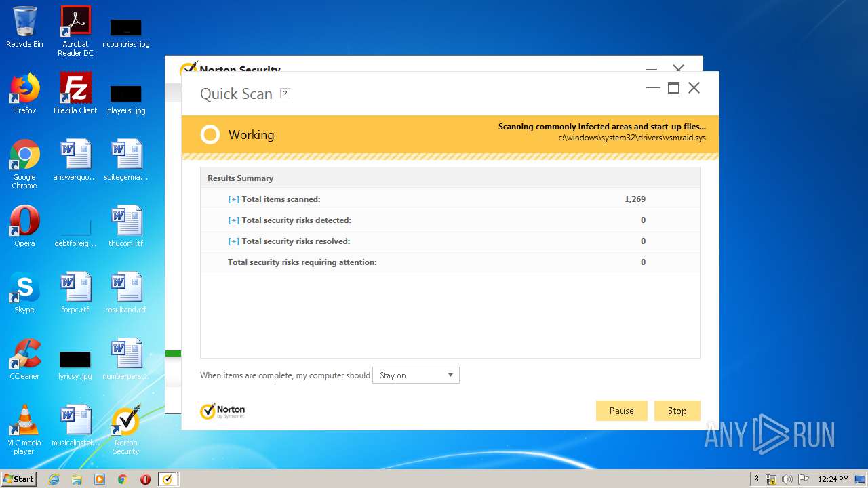Select answerquo Word document icon
Screen dimensions: 868x488
pos(75,160)
